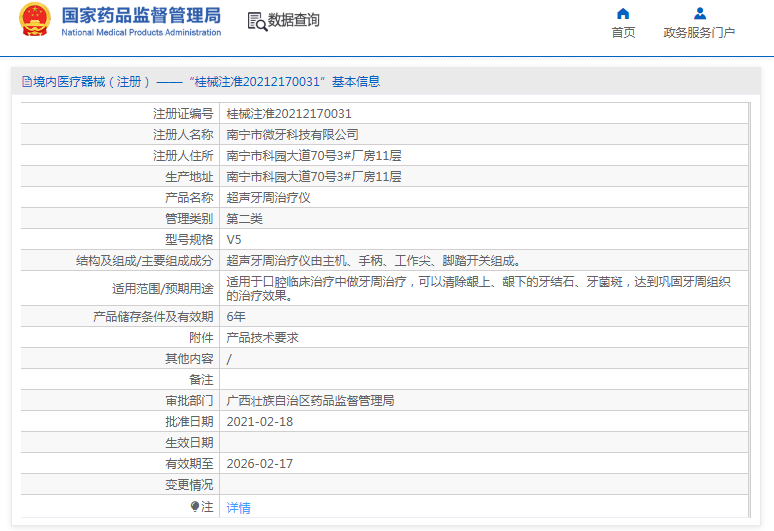
Task: Click the expiry date 2026-02-17
Action: pyautogui.click(x=259, y=464)
